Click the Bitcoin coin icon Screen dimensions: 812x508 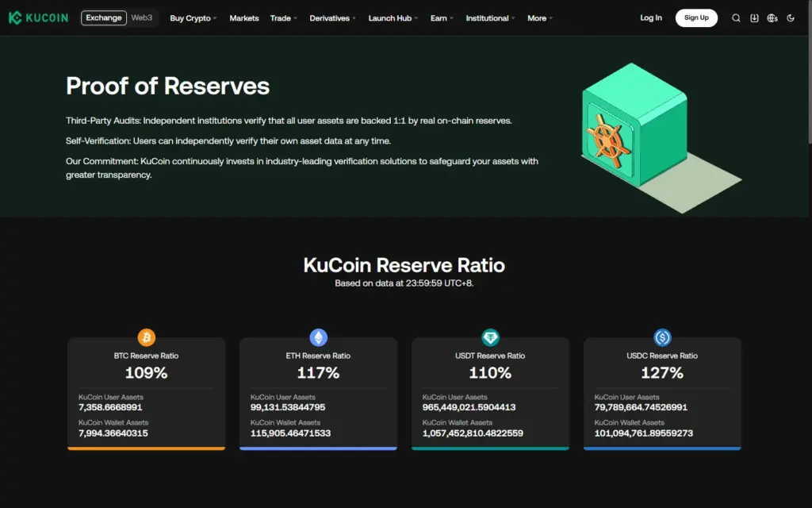pos(147,337)
